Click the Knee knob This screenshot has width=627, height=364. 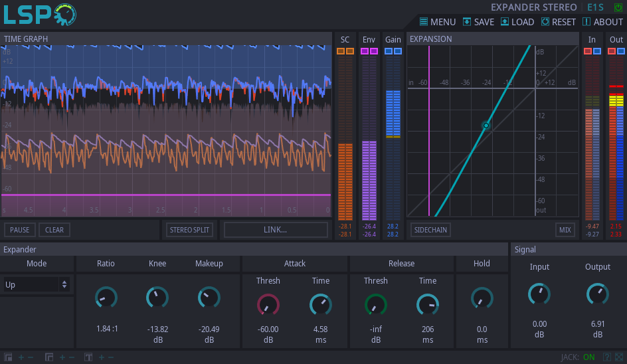click(x=157, y=298)
